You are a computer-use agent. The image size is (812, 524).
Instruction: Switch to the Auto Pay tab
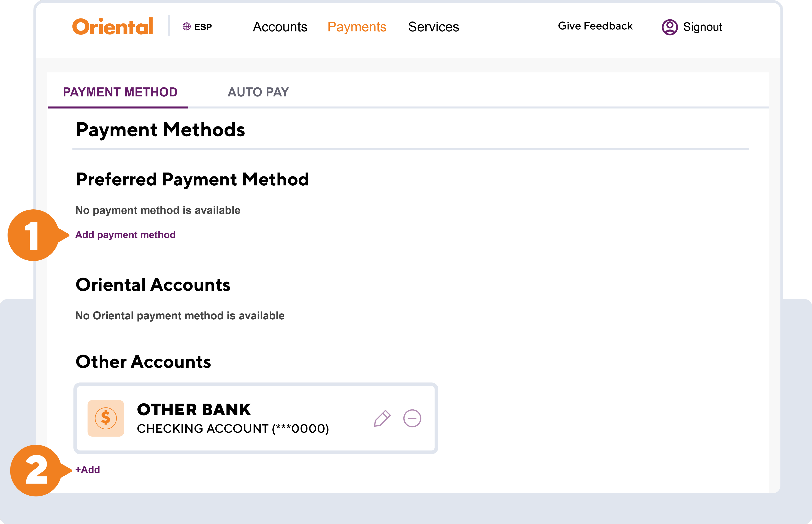pos(258,92)
